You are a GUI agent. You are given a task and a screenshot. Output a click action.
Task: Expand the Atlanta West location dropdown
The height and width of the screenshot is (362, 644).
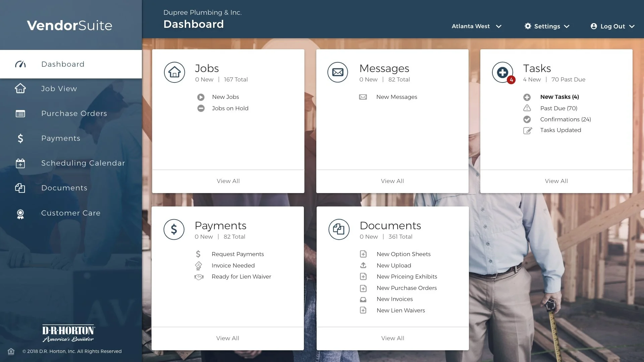(476, 26)
